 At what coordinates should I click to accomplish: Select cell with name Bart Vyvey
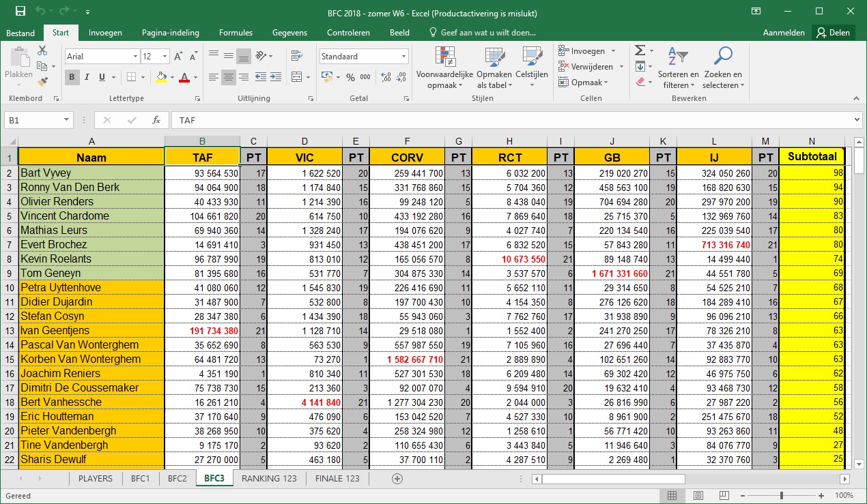91,173
